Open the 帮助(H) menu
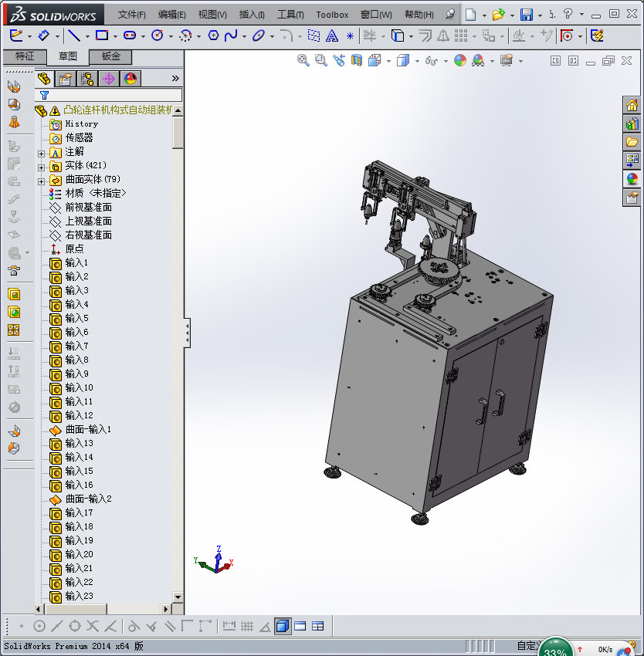Viewport: 644px width, 656px height. click(419, 15)
